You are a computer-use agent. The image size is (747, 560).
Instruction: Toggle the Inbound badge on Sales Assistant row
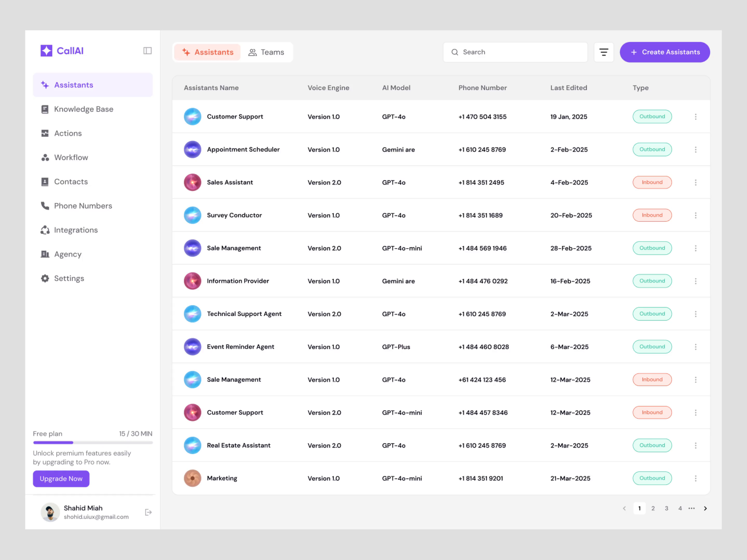pyautogui.click(x=652, y=182)
